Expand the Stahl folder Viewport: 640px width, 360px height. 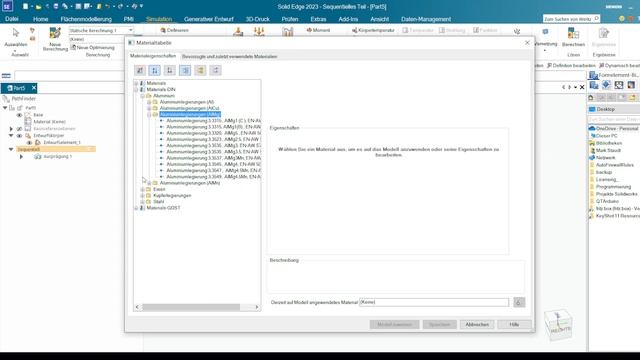pos(143,202)
